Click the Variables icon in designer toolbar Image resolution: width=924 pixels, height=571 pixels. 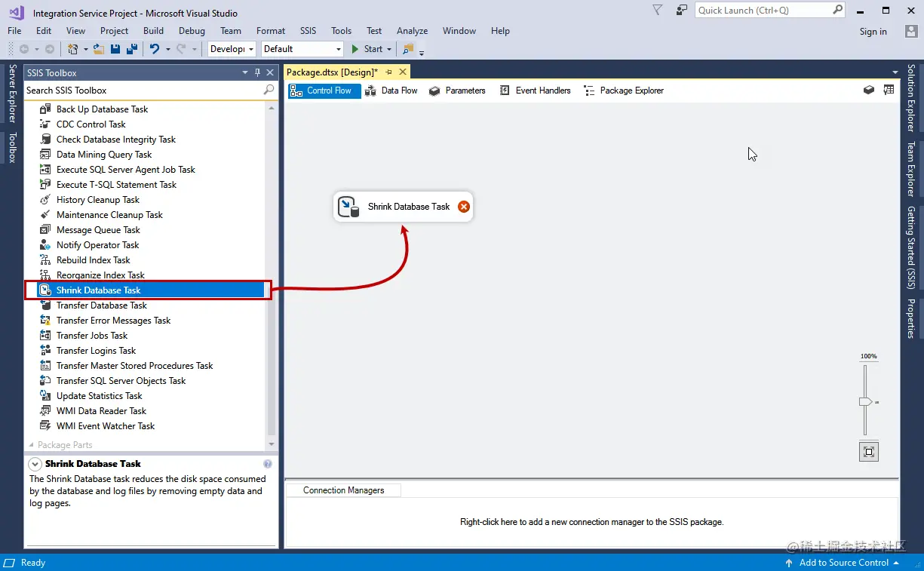[x=889, y=90]
